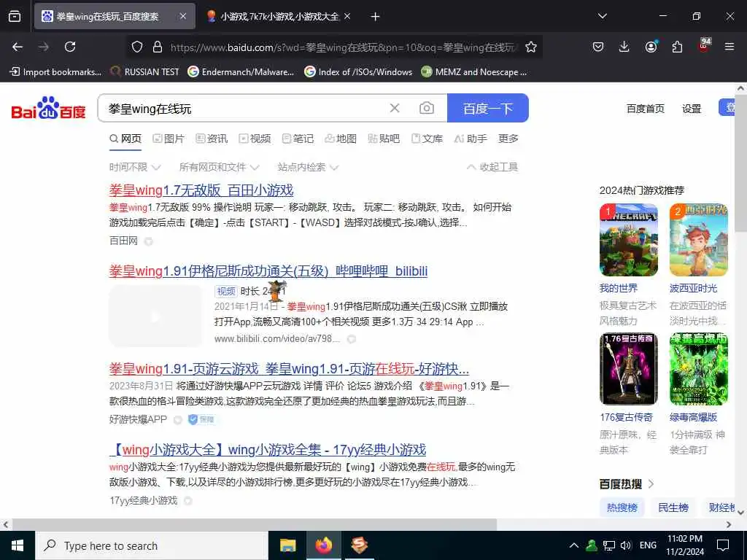
Task: Expand 百度热搜 chevron
Action: [651, 484]
